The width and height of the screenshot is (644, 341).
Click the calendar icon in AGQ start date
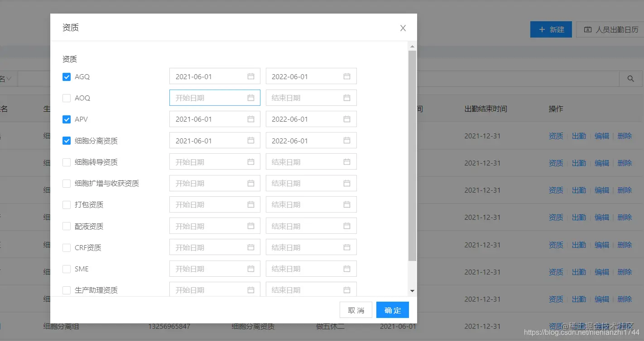(251, 76)
